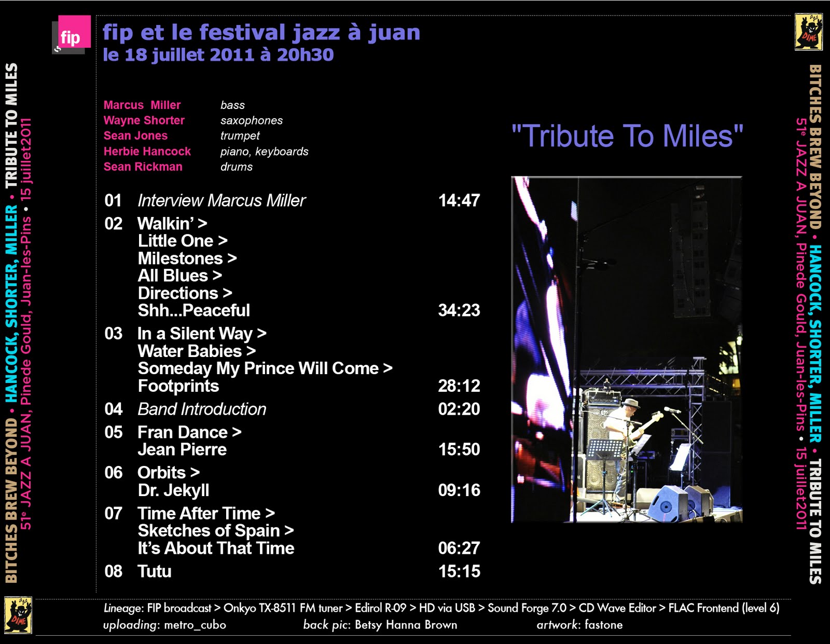Click the song title 'Dr. Jekyll'
This screenshot has width=830, height=644.
coord(173,490)
